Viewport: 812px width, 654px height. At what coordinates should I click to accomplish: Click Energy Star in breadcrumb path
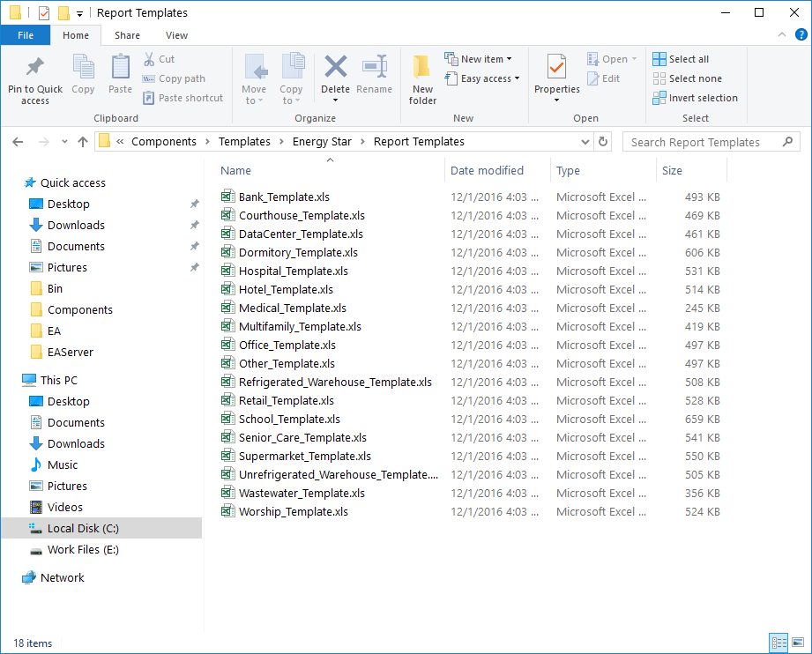pyautogui.click(x=322, y=142)
